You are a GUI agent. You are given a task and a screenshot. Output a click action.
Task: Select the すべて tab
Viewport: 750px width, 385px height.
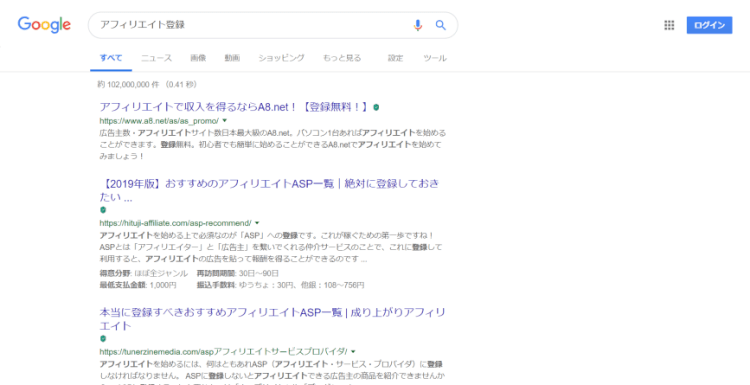pos(111,58)
